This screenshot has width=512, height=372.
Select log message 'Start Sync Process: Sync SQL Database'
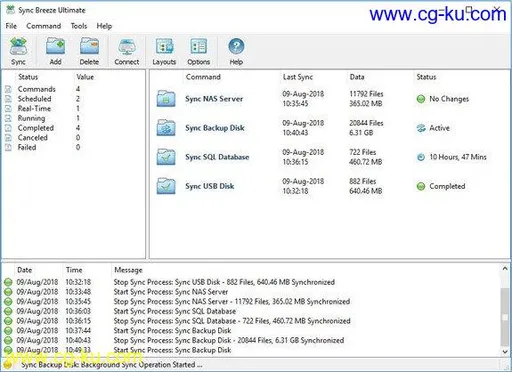175,311
